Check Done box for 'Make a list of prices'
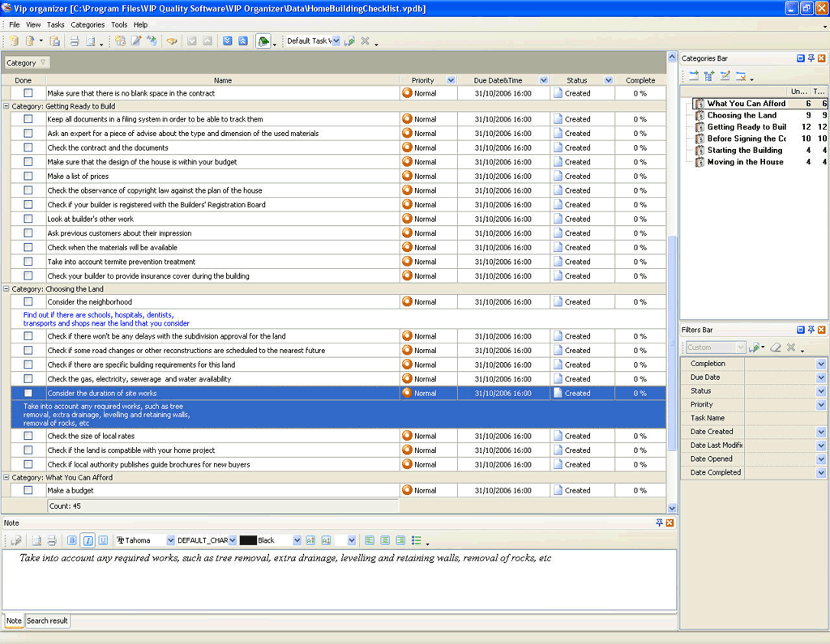Screen dimensions: 830x644 [28, 176]
